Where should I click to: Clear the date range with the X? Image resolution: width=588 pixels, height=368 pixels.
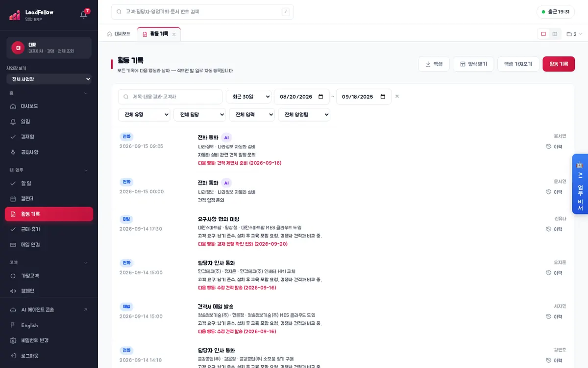tap(397, 96)
